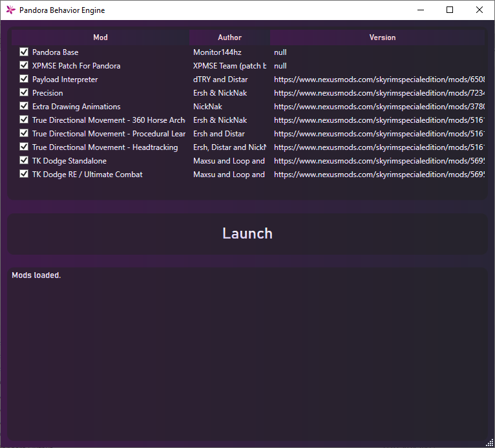Select True Directional Movement 360 Horse Archery name
Image resolution: width=495 pixels, height=448 pixels.
pos(109,120)
